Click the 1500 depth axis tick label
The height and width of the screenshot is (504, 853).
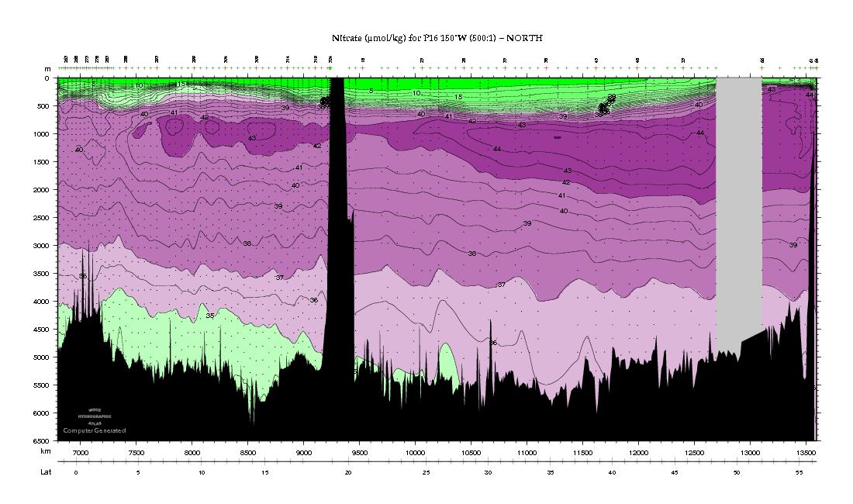41,162
